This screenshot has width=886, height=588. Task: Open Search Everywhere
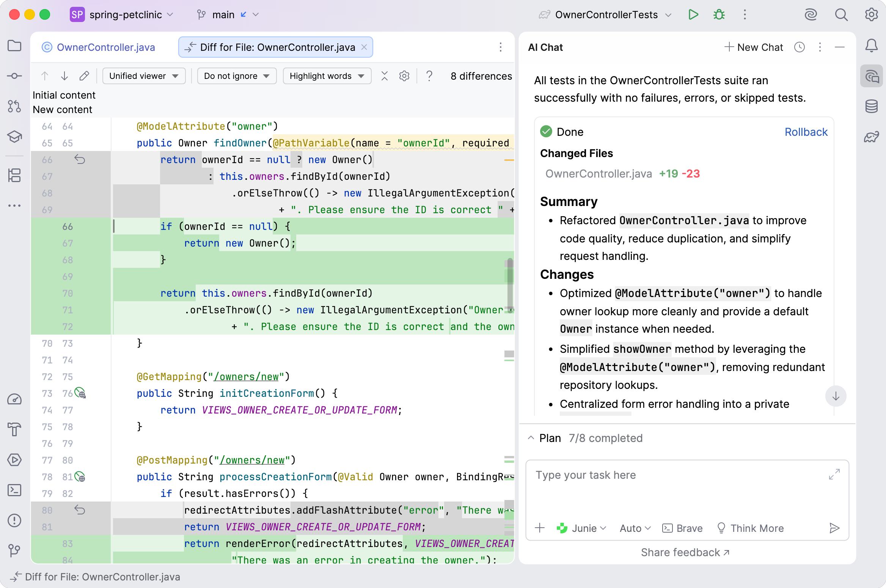coord(841,14)
